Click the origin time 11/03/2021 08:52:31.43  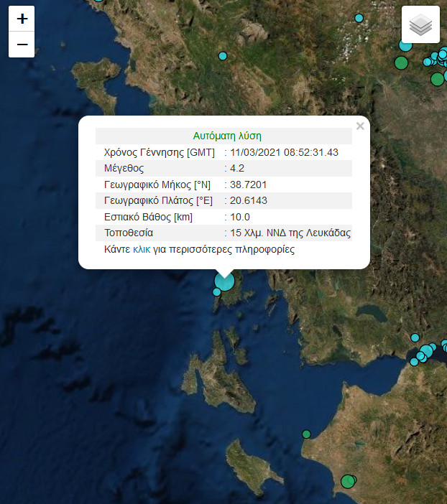point(284,152)
